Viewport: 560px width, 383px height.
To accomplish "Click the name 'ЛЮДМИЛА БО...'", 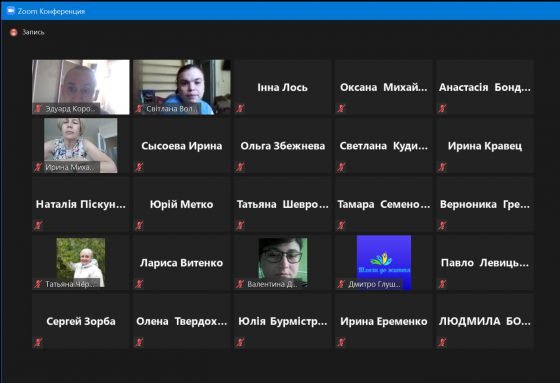I will click(x=485, y=322).
